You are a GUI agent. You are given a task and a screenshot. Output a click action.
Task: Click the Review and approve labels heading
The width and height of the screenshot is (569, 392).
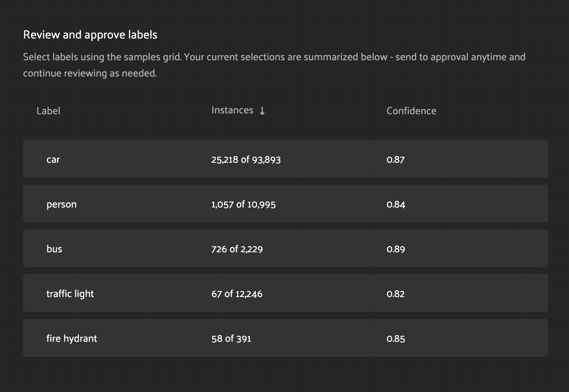90,35
